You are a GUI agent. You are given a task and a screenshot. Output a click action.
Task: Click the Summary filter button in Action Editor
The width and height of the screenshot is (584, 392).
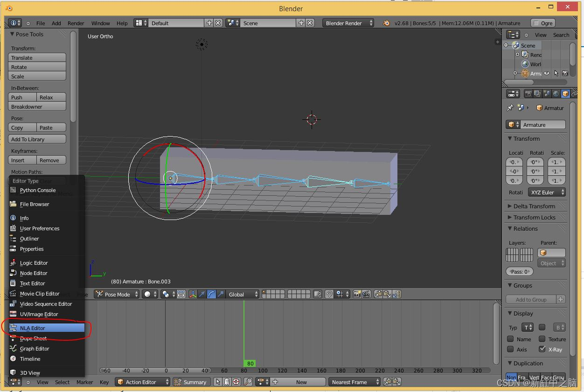pyautogui.click(x=192, y=382)
